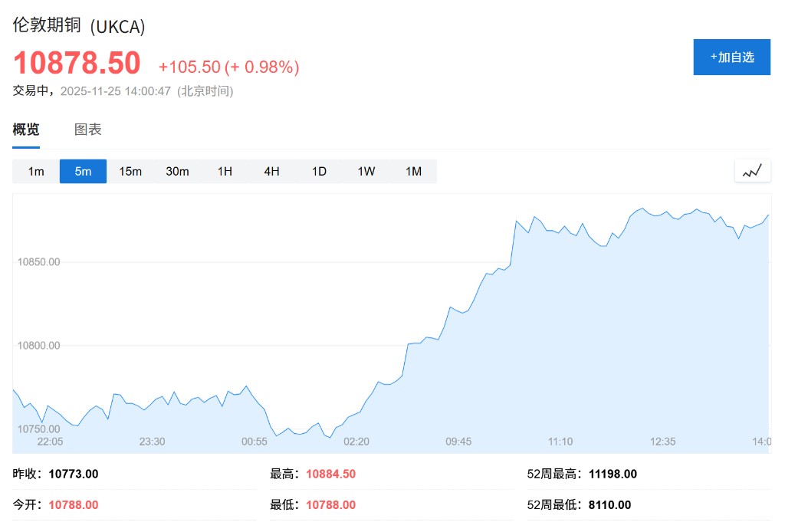Set chart interval to 1H
This screenshot has width=785, height=532.
[x=225, y=171]
